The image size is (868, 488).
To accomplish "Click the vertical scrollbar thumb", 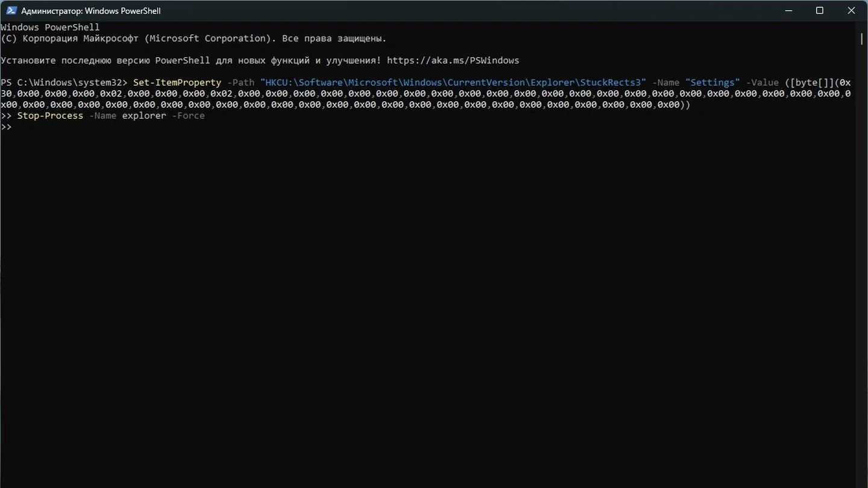I will [x=861, y=39].
